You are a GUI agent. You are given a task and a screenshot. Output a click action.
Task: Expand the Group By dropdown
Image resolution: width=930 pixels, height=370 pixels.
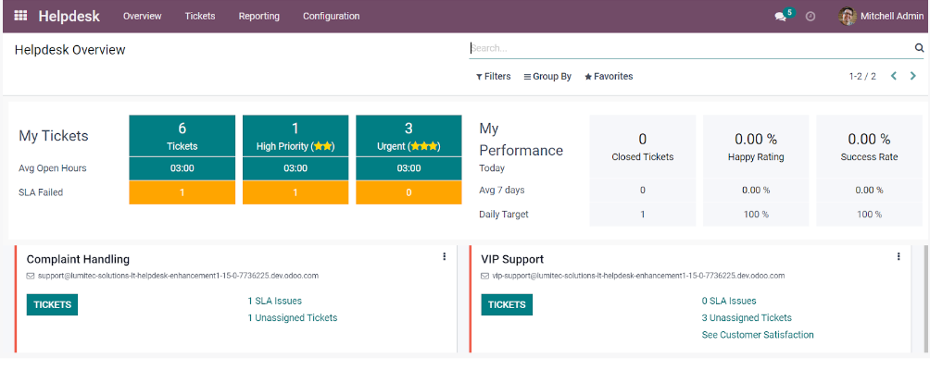click(x=547, y=76)
